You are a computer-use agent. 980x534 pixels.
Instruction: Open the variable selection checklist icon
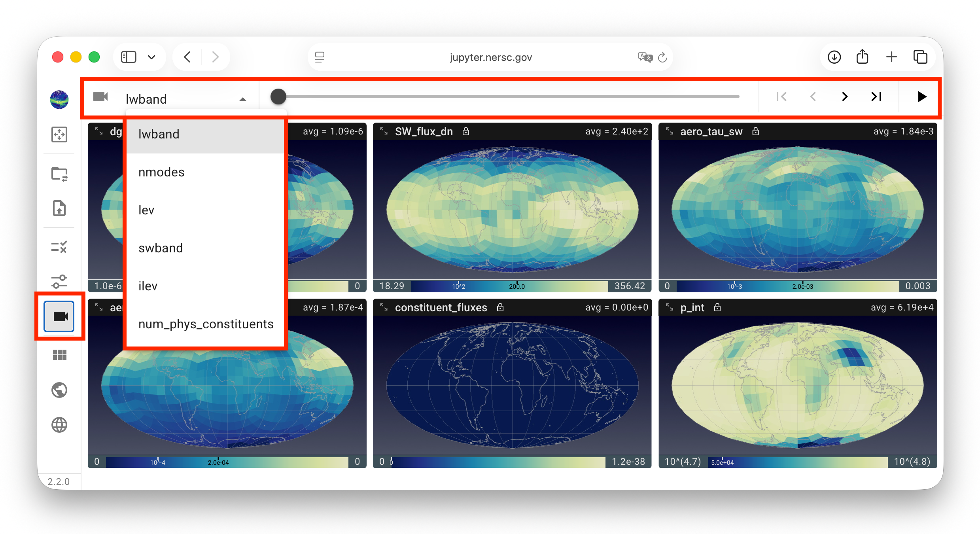pyautogui.click(x=59, y=247)
